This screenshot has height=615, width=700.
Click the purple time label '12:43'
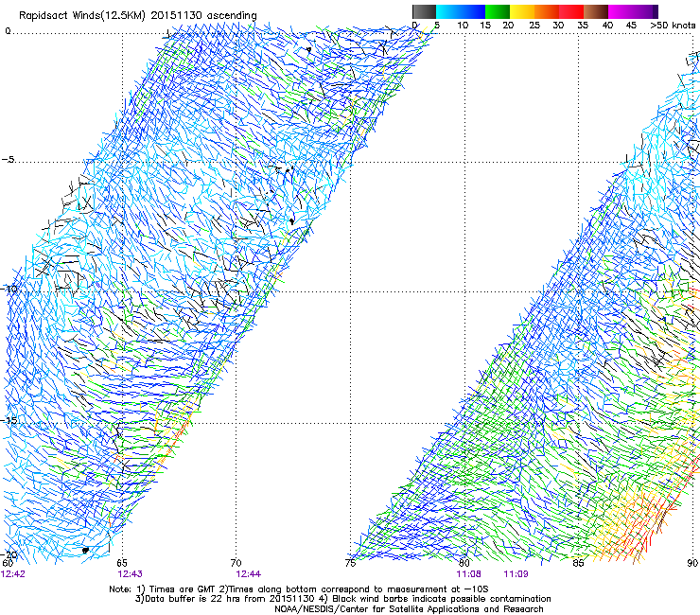130,574
